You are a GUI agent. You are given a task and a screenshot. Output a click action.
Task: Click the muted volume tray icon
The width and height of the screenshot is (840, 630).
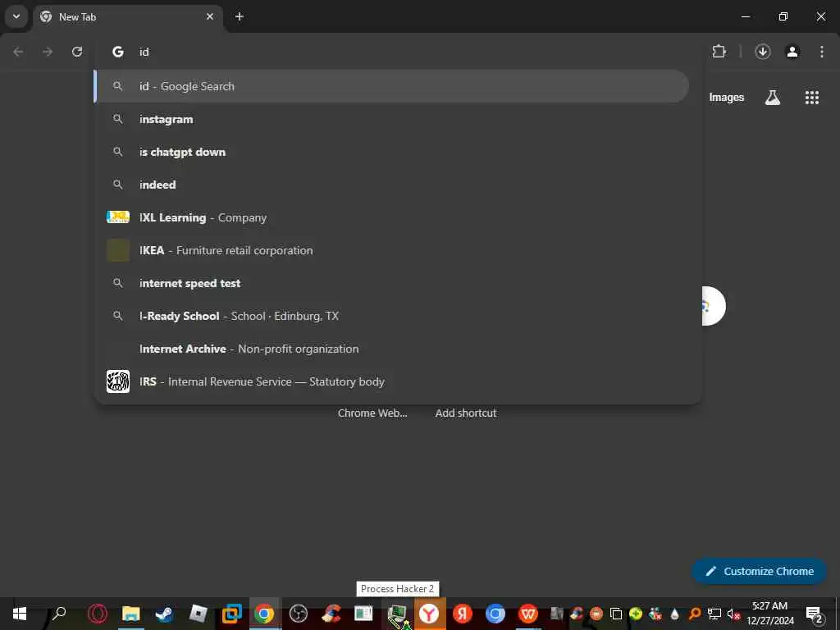[x=733, y=614]
